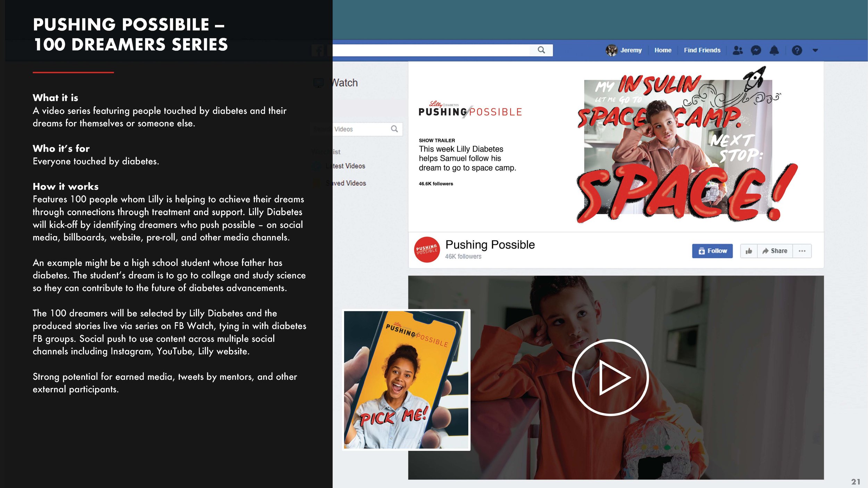Click the 'How it works' heading
868x488 pixels.
coord(66,186)
